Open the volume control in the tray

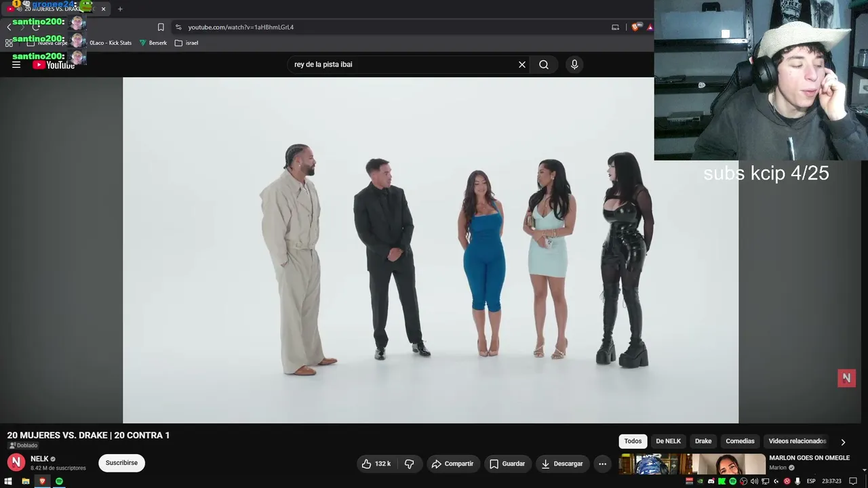pos(755,481)
